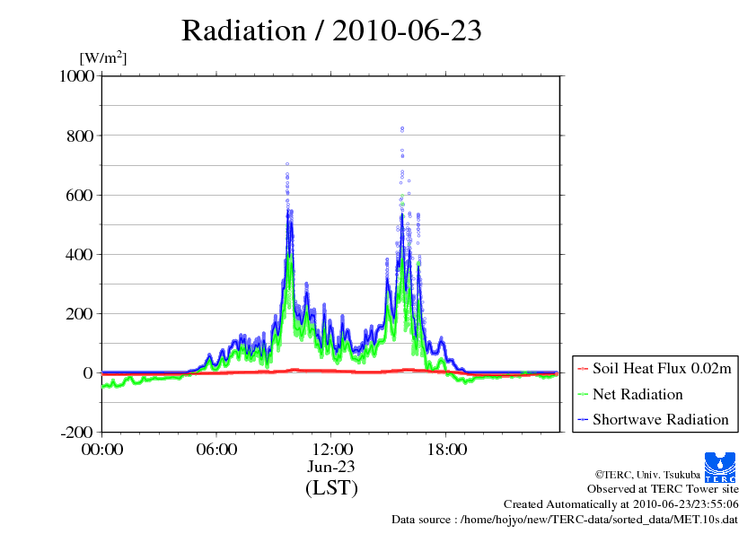Click 'Observed at TERC Tower site' text

[663, 489]
